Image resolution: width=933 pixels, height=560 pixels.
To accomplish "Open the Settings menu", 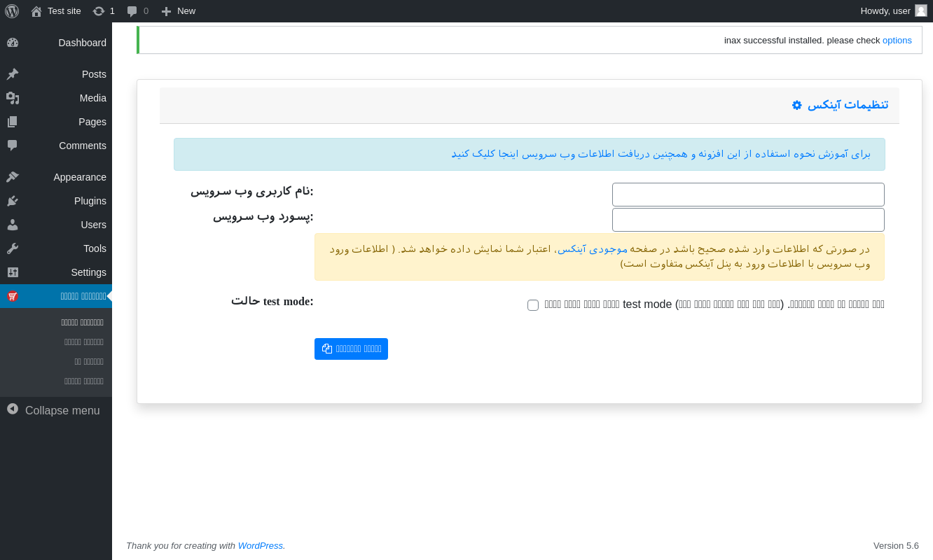I will pyautogui.click(x=56, y=272).
